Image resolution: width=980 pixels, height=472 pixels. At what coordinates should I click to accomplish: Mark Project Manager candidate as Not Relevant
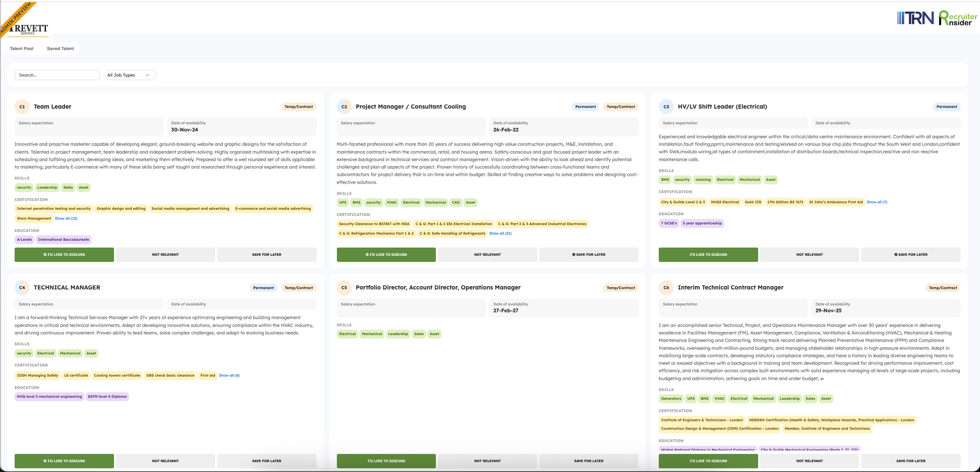487,254
